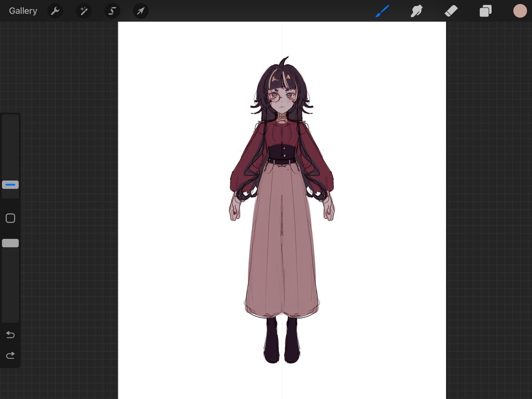Open the active color picker
The image size is (532, 399).
pos(520,11)
